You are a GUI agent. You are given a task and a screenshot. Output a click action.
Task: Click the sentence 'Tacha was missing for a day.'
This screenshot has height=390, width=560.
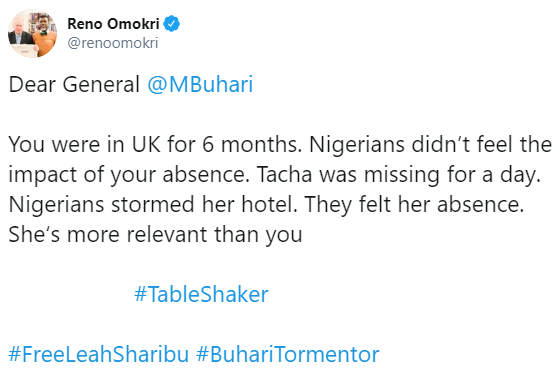[x=399, y=175]
